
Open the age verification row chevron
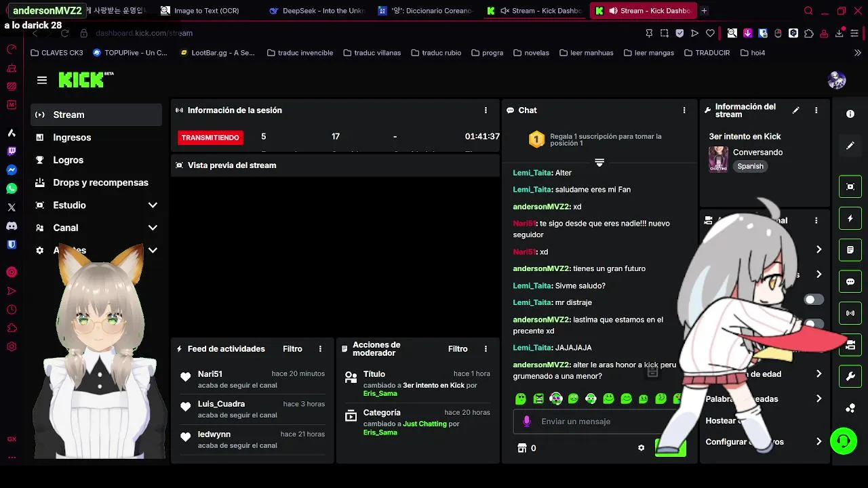[x=818, y=373]
